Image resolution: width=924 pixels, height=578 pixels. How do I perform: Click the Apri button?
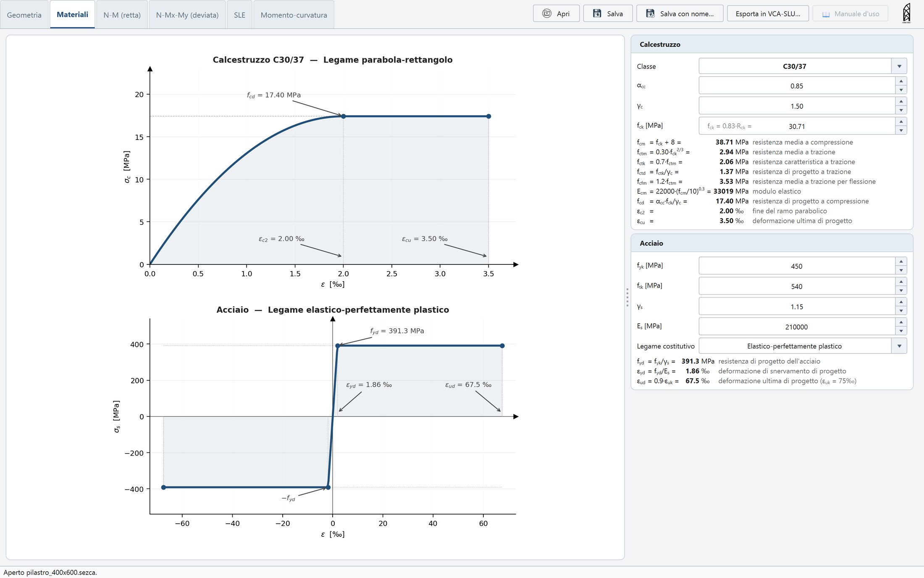click(x=556, y=13)
